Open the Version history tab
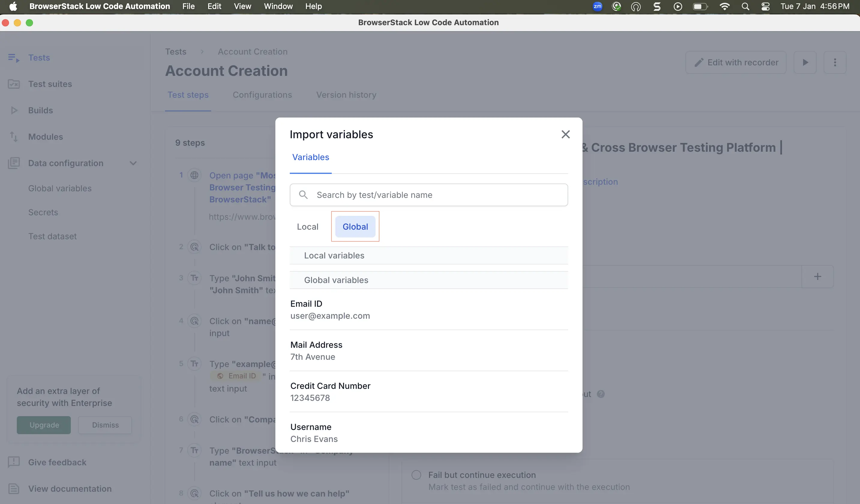The width and height of the screenshot is (860, 504). pyautogui.click(x=346, y=95)
